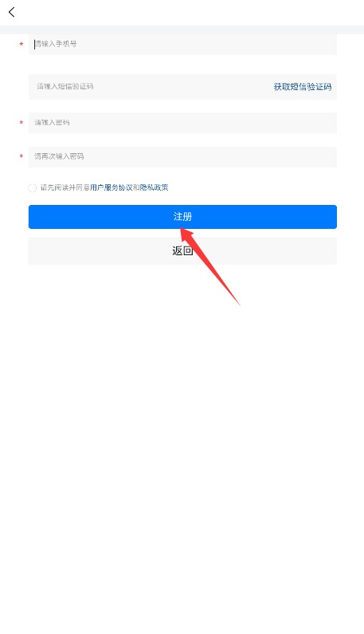This screenshot has height=634, width=364.
Task: Click the blue 注册 button
Action: pyautogui.click(x=182, y=217)
